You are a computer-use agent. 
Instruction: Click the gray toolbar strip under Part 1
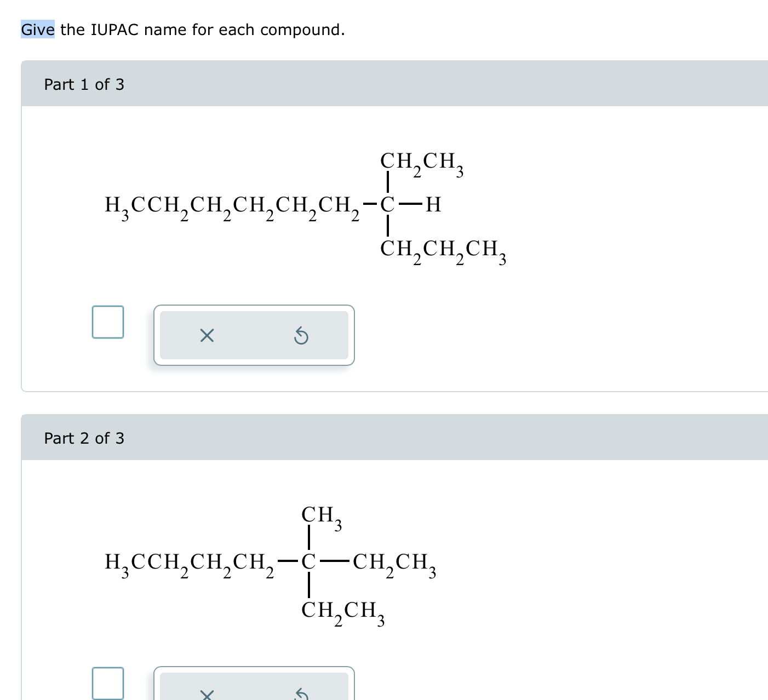click(255, 336)
